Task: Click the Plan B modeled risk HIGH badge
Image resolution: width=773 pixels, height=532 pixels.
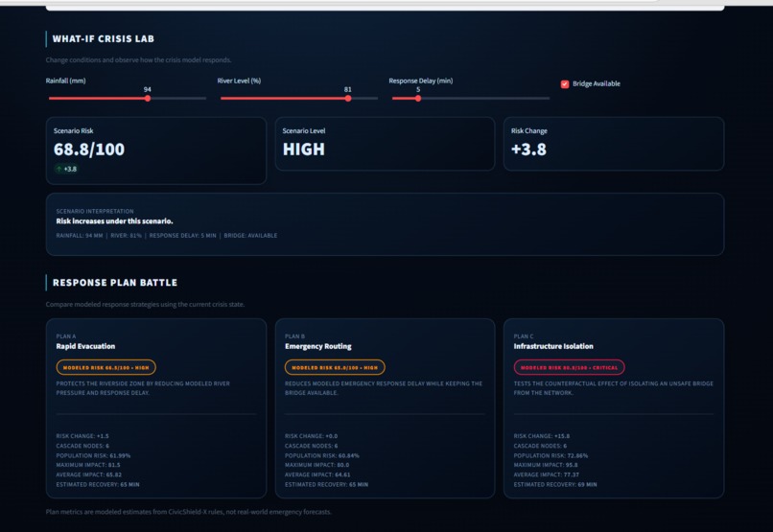Action: pyautogui.click(x=335, y=367)
